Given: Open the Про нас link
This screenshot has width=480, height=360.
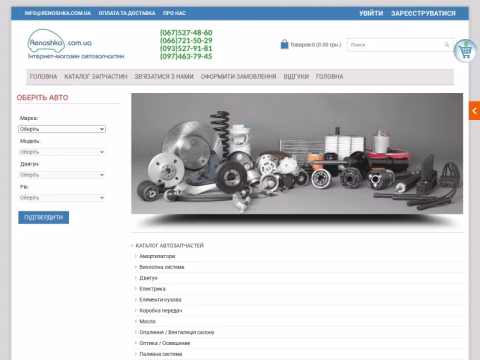Looking at the screenshot, I should coord(174,13).
